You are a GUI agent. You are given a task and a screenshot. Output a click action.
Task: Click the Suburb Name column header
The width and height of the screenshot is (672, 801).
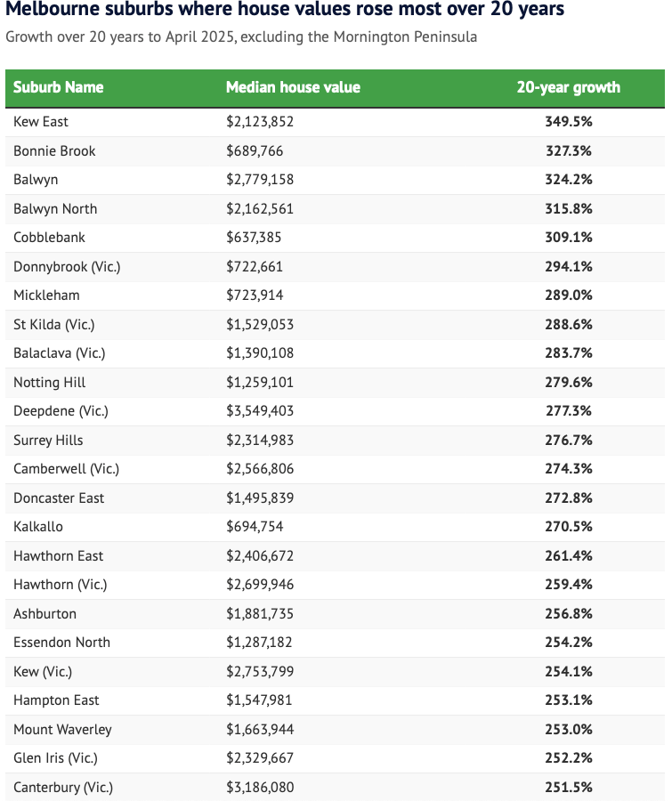pos(59,87)
